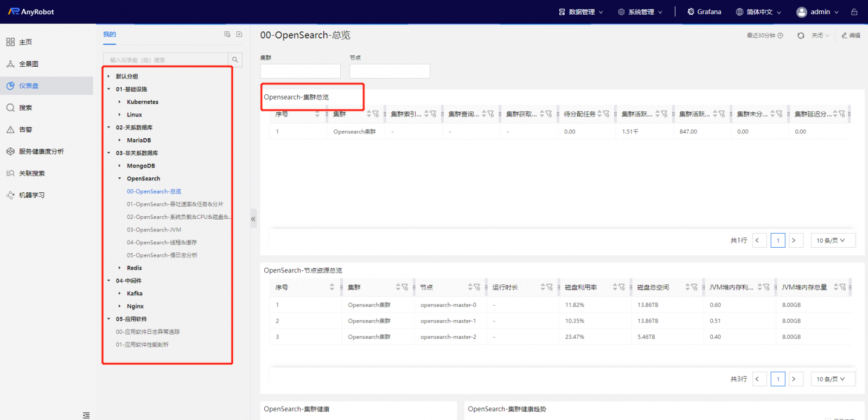Filter the 集群索引 column
868x420 pixels.
coord(433,114)
